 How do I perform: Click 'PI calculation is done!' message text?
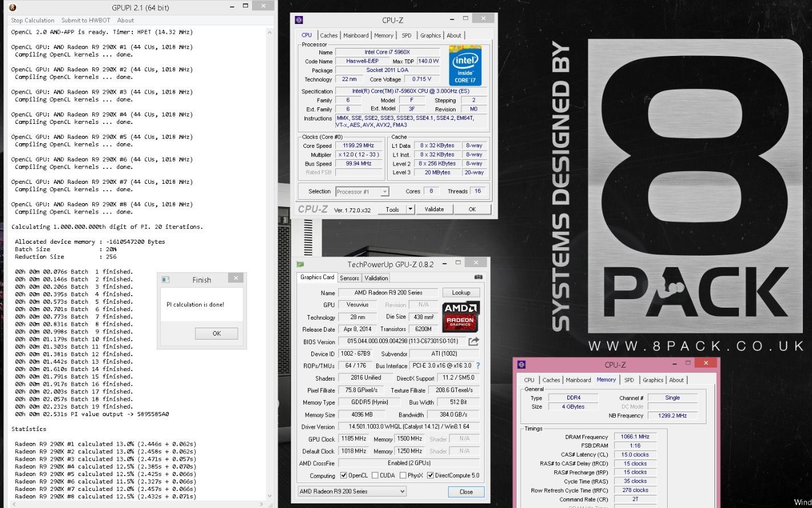196,305
